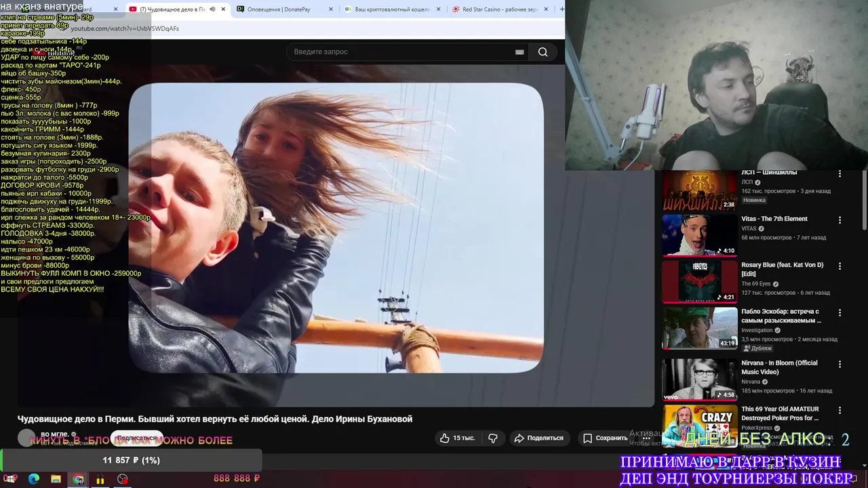Image resolution: width=868 pixels, height=488 pixels.
Task: Open 'Investigation' channel name
Action: (x=757, y=330)
